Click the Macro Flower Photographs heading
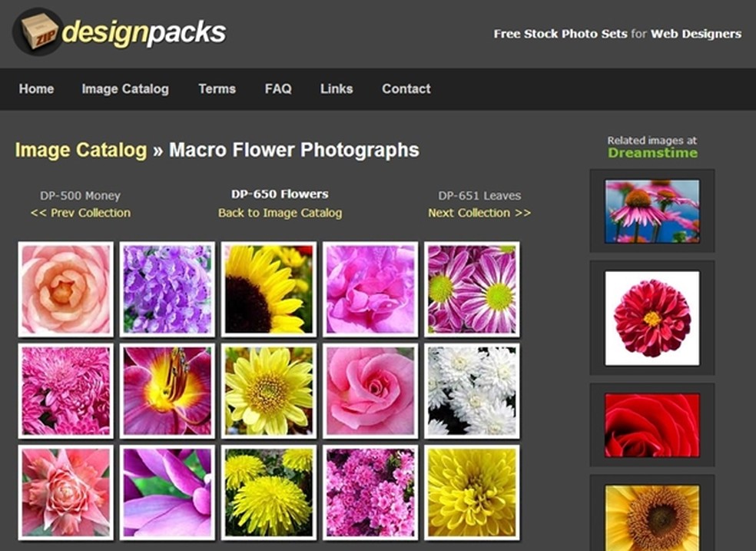This screenshot has width=756, height=551. [294, 150]
